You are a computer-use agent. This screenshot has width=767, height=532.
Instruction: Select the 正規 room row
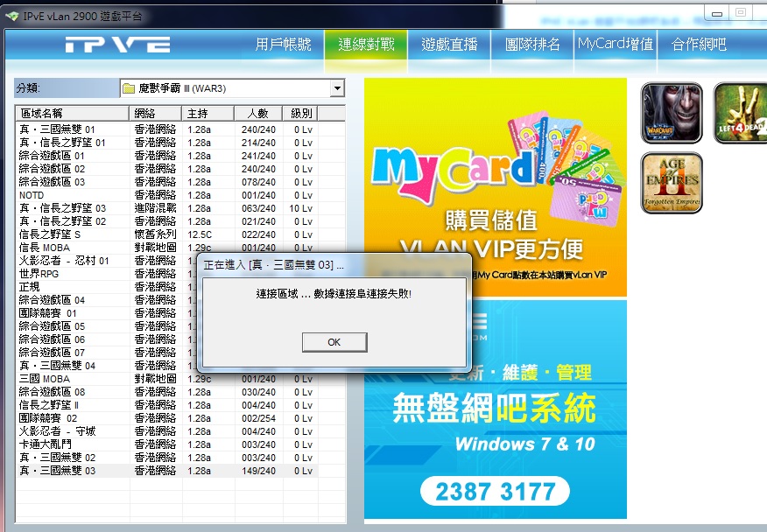click(x=107, y=287)
